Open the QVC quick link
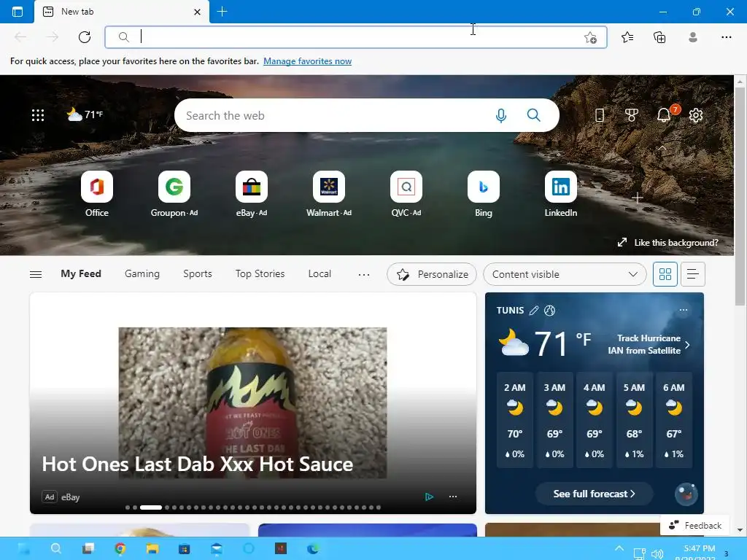 pyautogui.click(x=406, y=194)
